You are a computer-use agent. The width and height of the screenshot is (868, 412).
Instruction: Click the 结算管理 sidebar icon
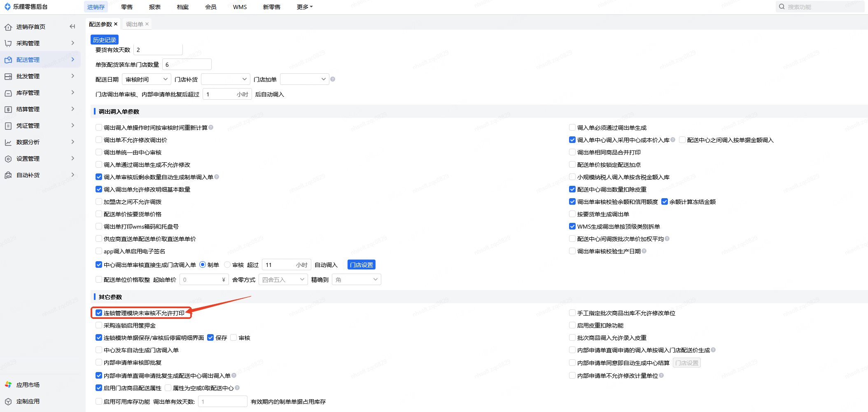[x=8, y=109]
